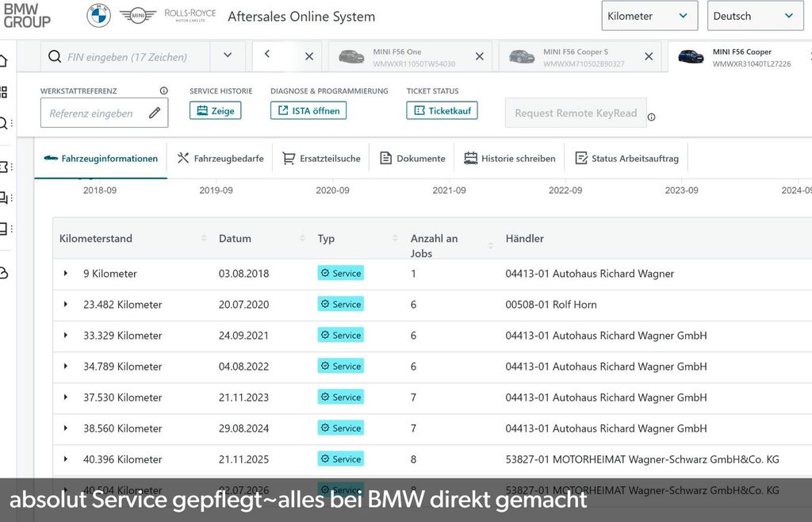Click Request Remote KeyRead button
Viewport: 812px width, 522px height.
coord(576,113)
